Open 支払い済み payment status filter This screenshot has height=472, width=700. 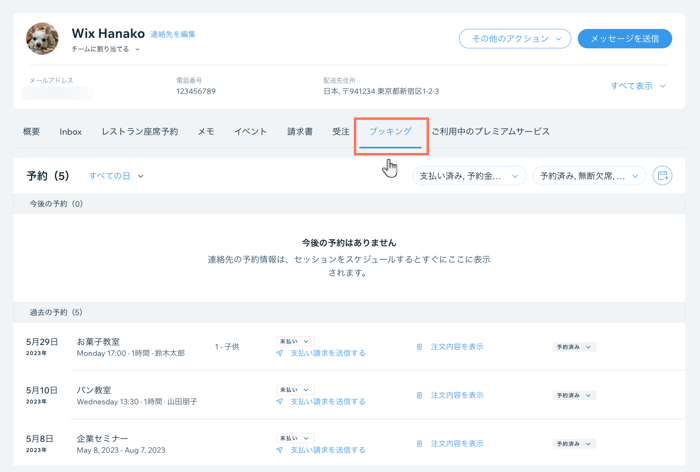click(x=469, y=176)
